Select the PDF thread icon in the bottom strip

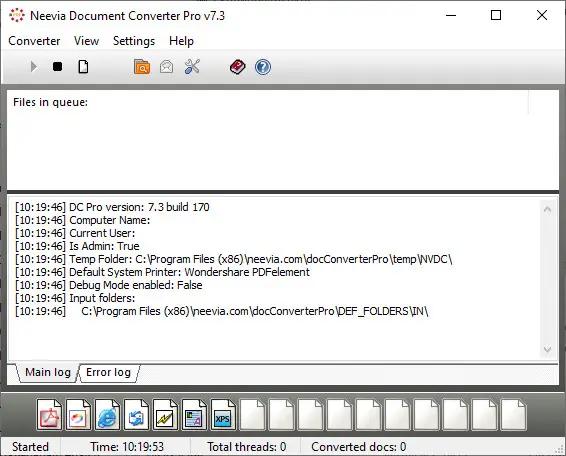49,414
